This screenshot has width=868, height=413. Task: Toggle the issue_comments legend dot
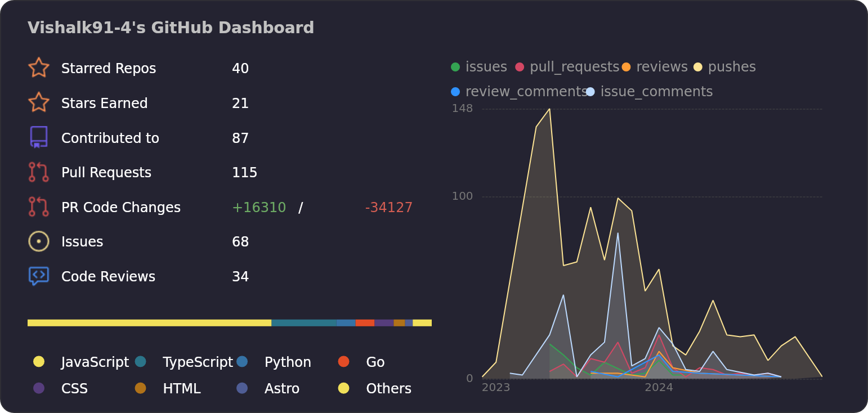pos(590,92)
